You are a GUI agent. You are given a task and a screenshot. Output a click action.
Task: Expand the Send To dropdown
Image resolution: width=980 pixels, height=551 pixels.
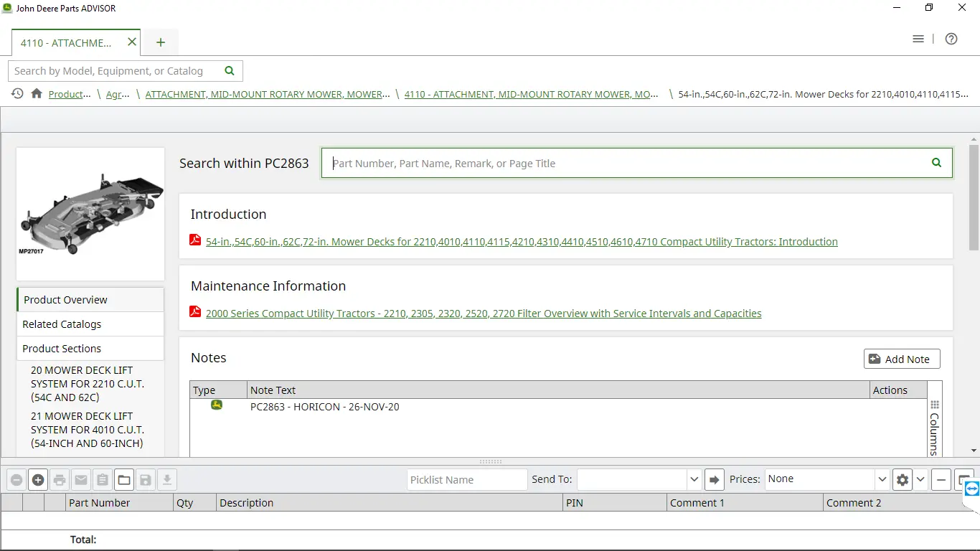point(693,479)
